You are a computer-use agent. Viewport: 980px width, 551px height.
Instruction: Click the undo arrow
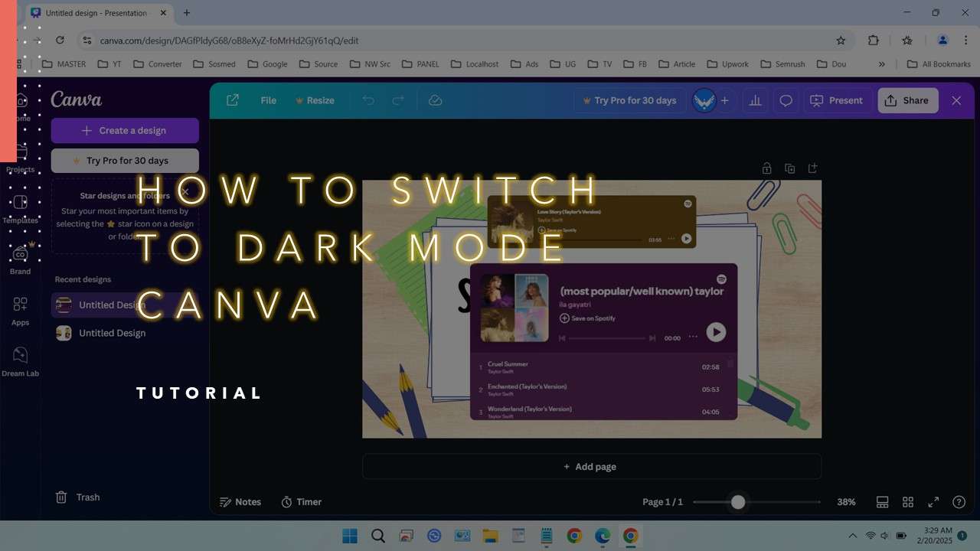(367, 100)
